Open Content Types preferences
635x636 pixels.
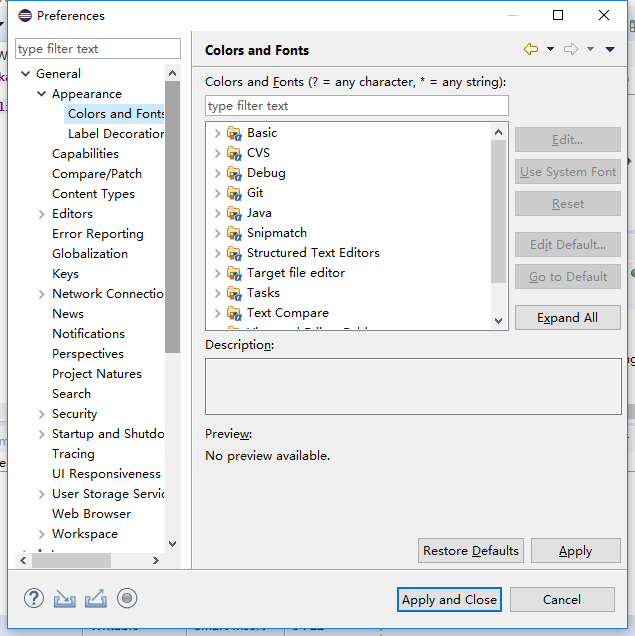(93, 194)
